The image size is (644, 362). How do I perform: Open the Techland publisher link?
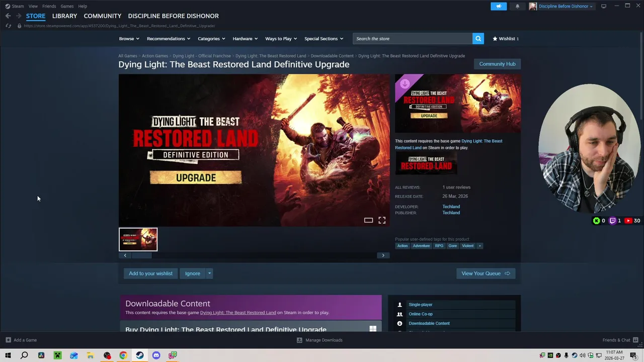(451, 213)
